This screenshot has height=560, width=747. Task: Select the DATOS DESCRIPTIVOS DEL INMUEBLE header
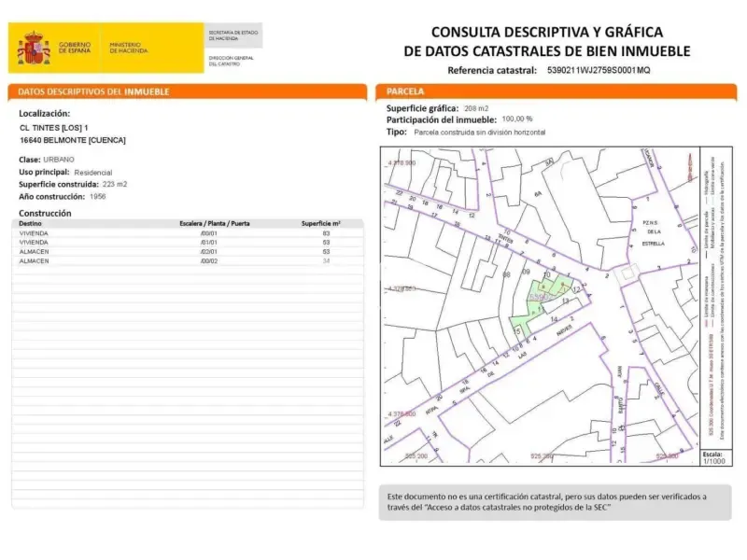click(188, 91)
